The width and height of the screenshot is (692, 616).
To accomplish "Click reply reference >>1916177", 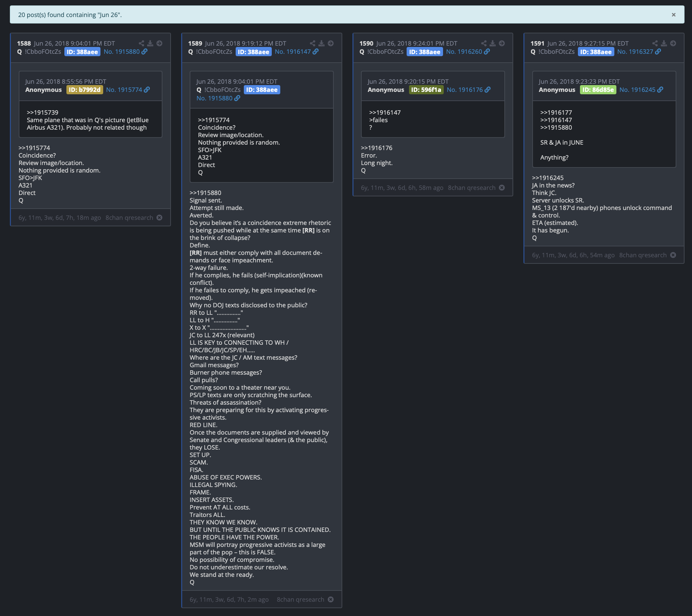I will pos(556,113).
